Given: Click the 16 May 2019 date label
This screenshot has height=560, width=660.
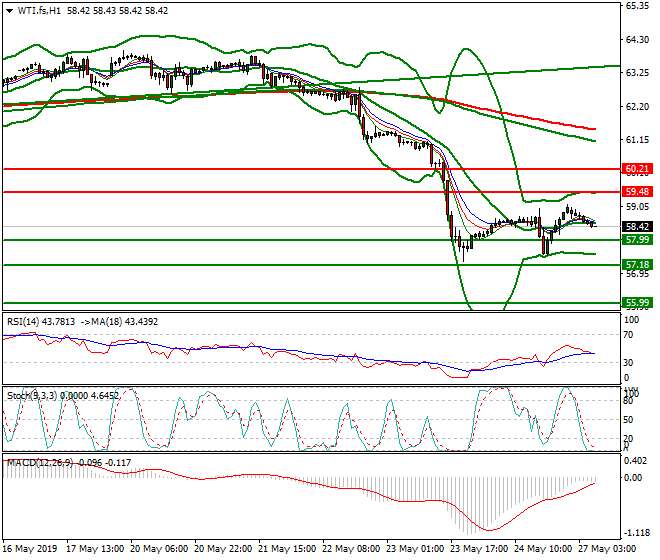Looking at the screenshot, I should pos(30,549).
